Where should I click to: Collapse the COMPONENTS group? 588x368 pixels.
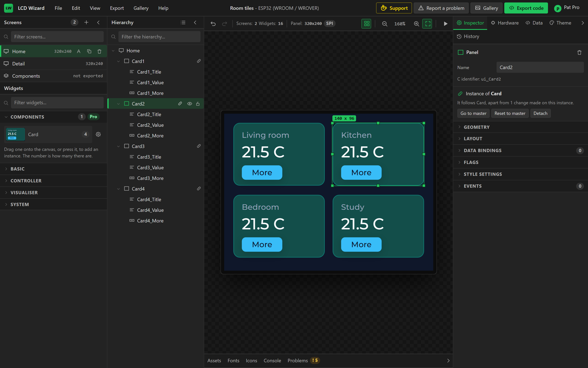tap(53, 117)
